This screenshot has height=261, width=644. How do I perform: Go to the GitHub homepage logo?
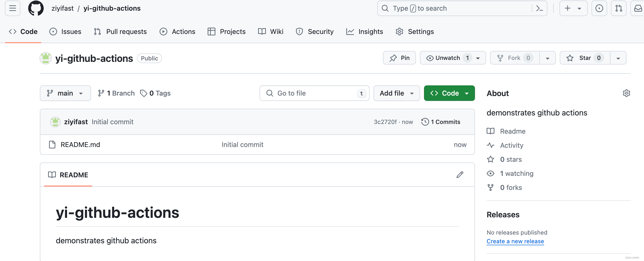pos(36,8)
